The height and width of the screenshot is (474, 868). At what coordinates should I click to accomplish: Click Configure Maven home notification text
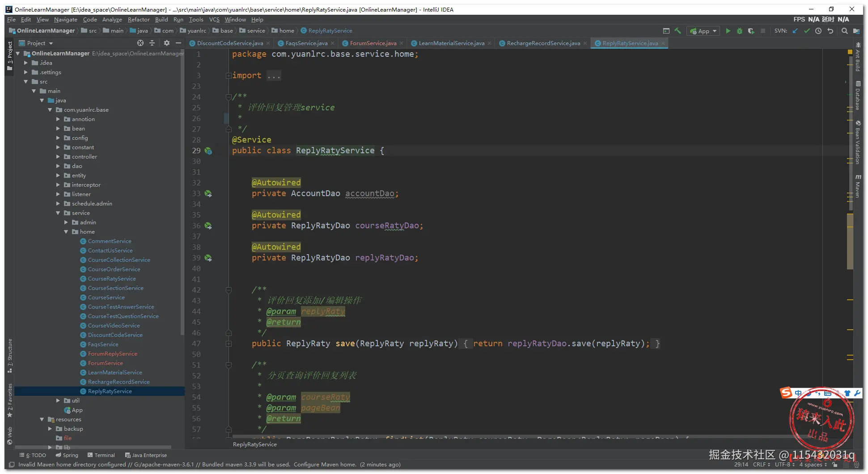[325, 465]
